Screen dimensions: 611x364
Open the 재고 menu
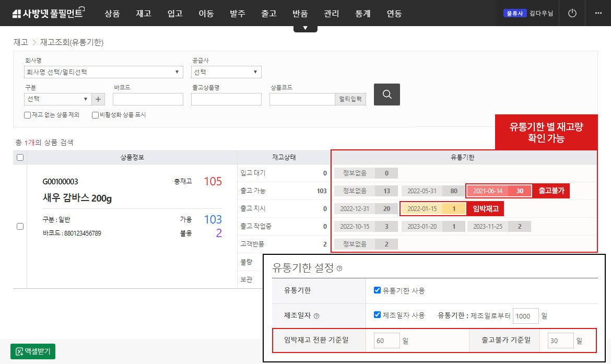click(143, 14)
